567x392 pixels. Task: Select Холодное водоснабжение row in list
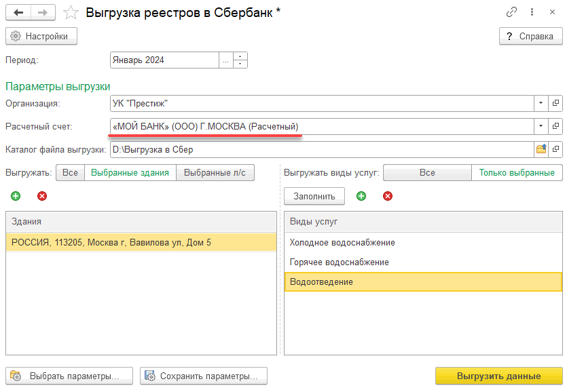pos(342,243)
